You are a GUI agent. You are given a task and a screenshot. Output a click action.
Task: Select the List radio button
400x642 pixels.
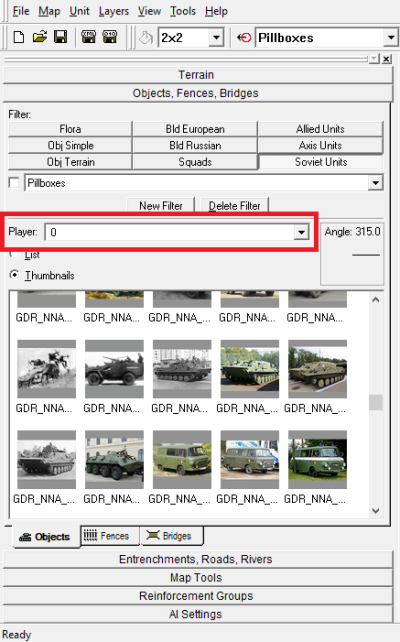point(14,255)
